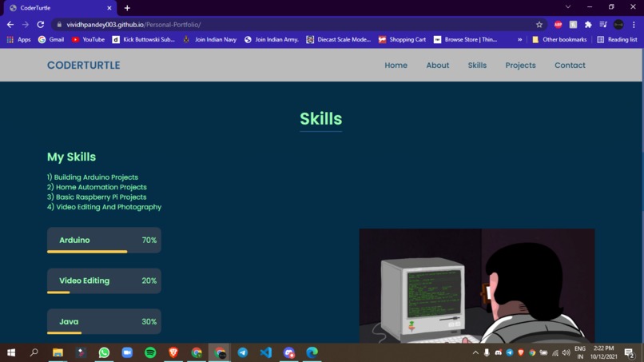Click the CODERTURTLE site logo
Image resolution: width=644 pixels, height=362 pixels.
pos(83,66)
